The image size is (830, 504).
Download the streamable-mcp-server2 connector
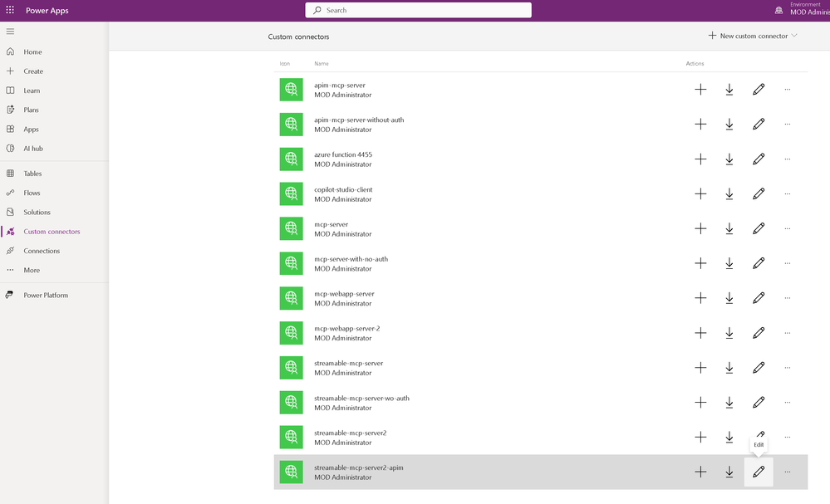click(729, 438)
